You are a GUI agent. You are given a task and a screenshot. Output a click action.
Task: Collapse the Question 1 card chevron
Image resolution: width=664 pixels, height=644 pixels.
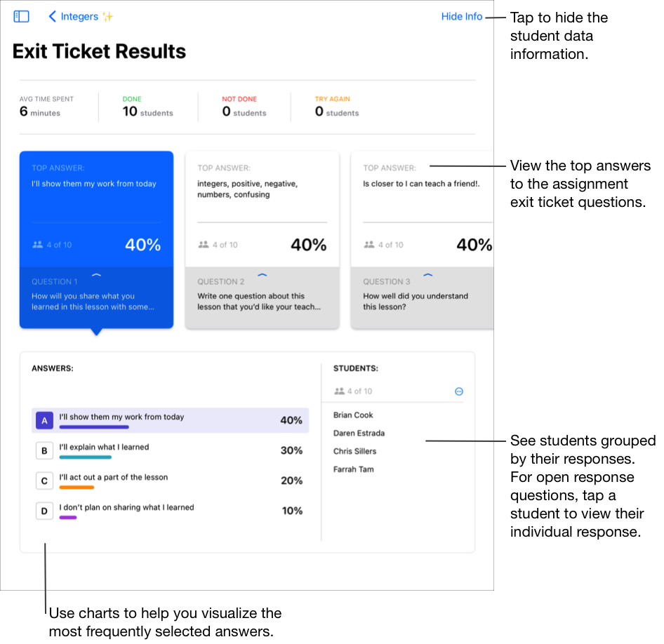(x=96, y=275)
